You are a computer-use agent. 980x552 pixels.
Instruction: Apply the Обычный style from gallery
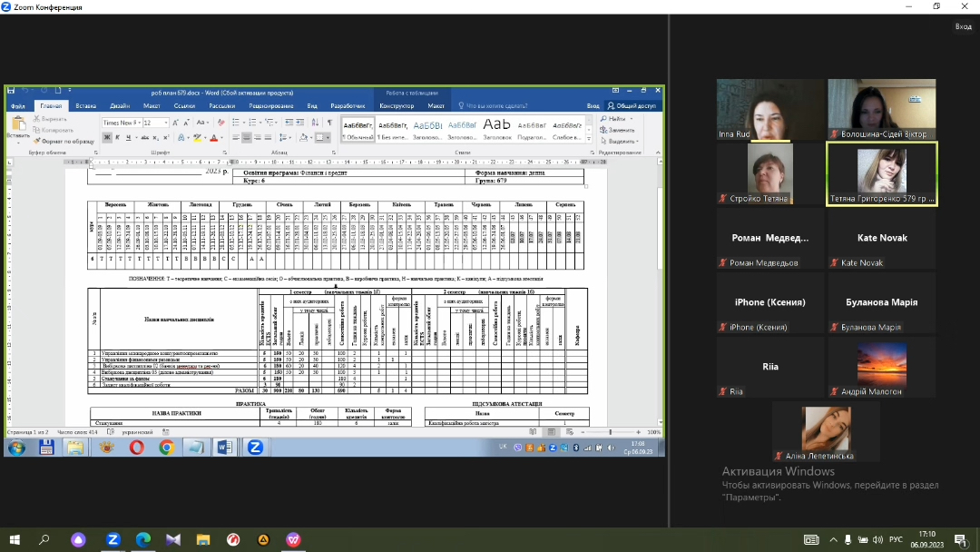pos(359,130)
